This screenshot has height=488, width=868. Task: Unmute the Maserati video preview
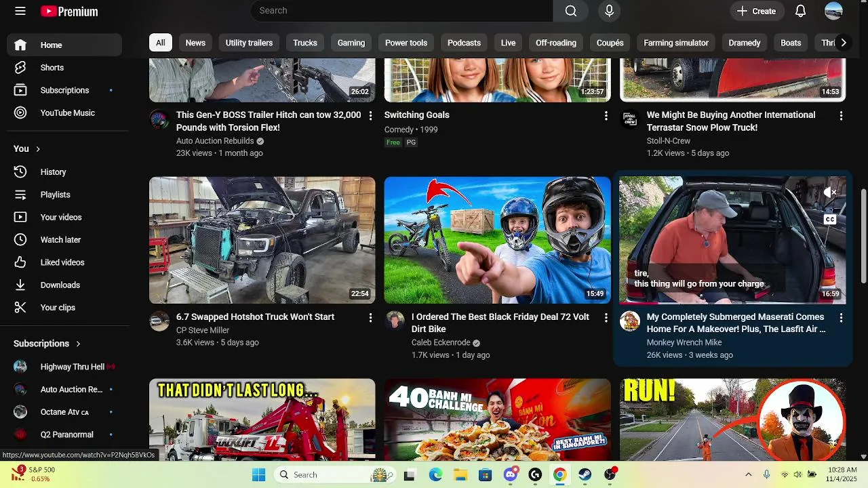click(x=830, y=193)
